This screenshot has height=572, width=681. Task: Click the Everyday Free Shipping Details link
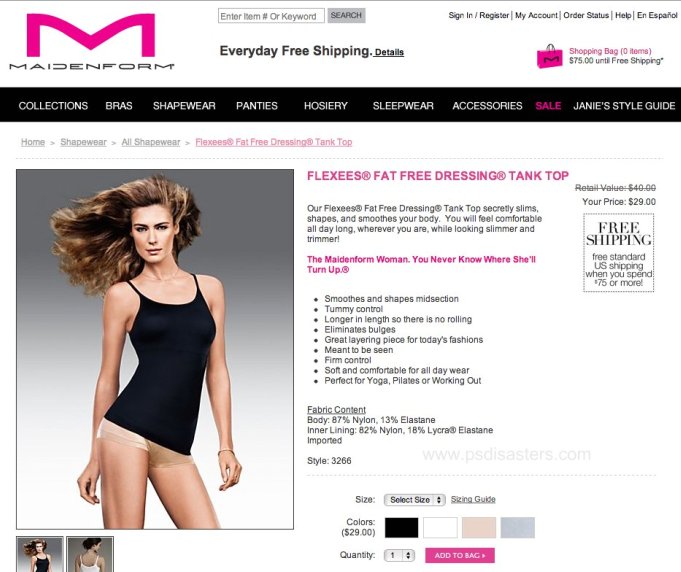[x=389, y=52]
